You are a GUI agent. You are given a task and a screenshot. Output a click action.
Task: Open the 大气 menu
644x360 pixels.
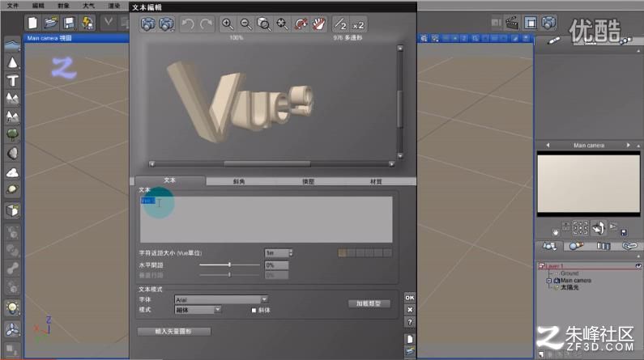89,6
